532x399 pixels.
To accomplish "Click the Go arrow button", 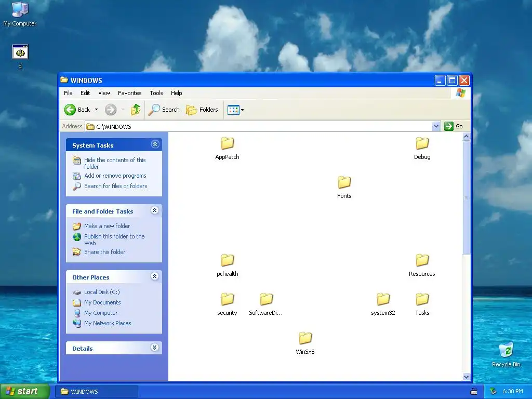I will coord(449,126).
